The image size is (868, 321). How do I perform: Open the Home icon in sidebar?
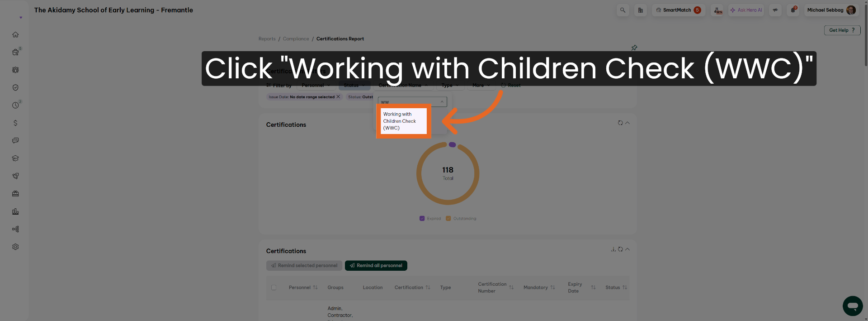15,34
